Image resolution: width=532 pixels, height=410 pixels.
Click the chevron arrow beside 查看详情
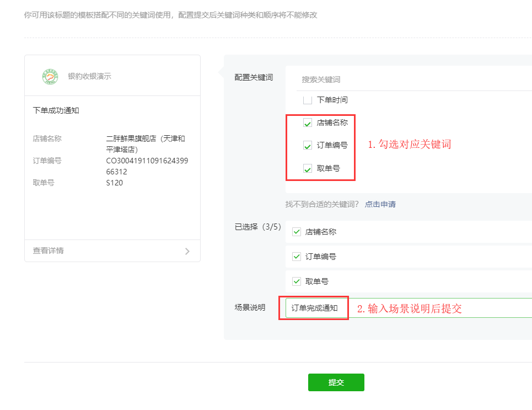click(x=187, y=251)
